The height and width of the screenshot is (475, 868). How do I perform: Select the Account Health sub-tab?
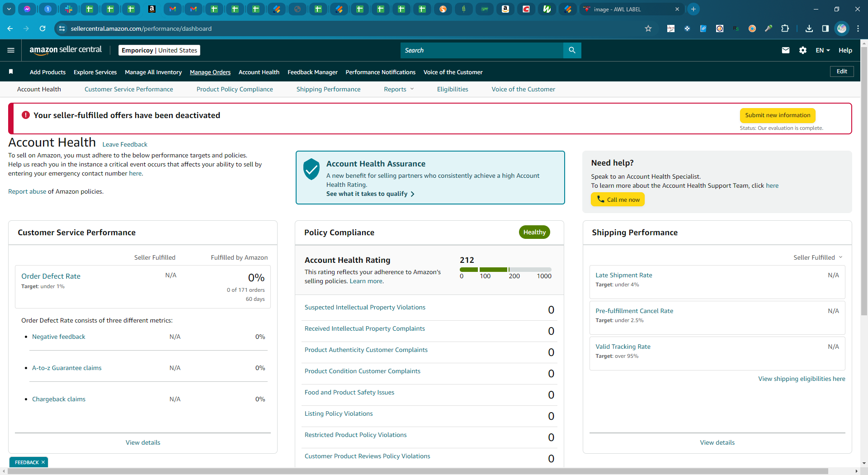point(39,89)
